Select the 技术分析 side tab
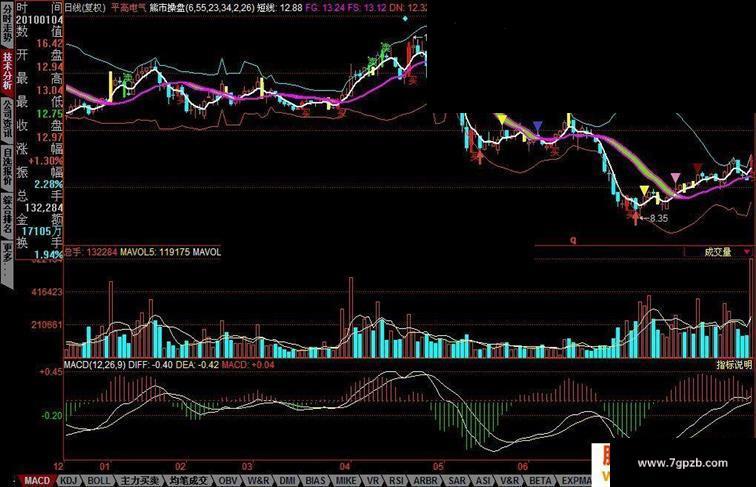The image size is (756, 487). pyautogui.click(x=7, y=71)
